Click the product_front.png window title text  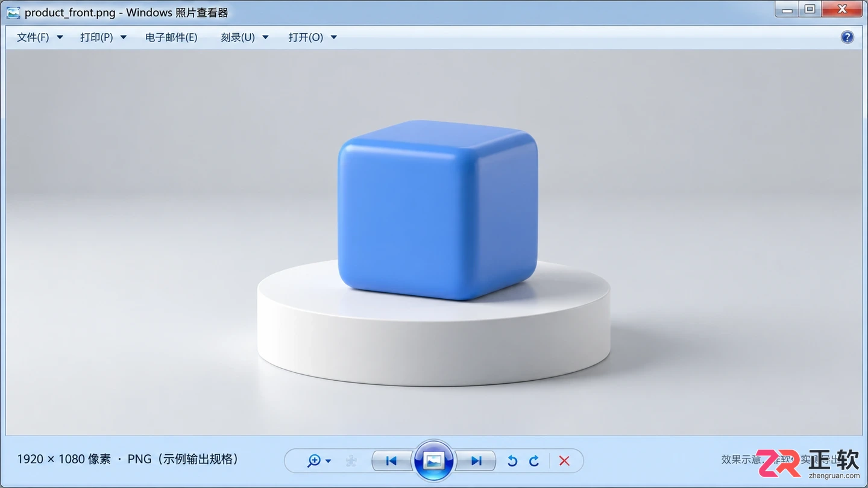[70, 13]
